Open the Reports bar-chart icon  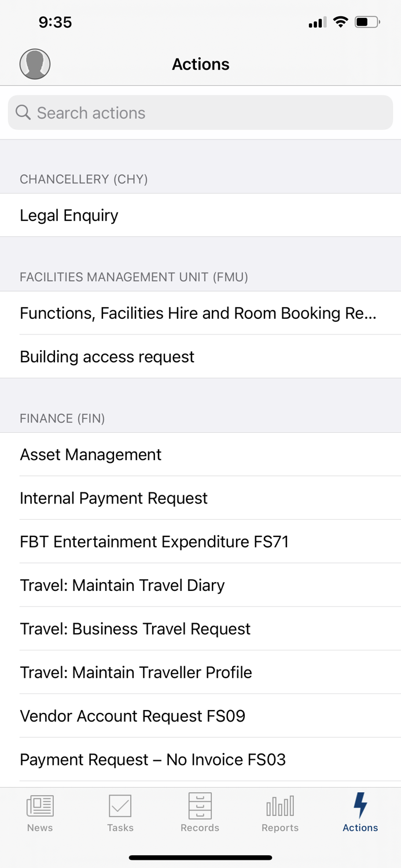(279, 806)
